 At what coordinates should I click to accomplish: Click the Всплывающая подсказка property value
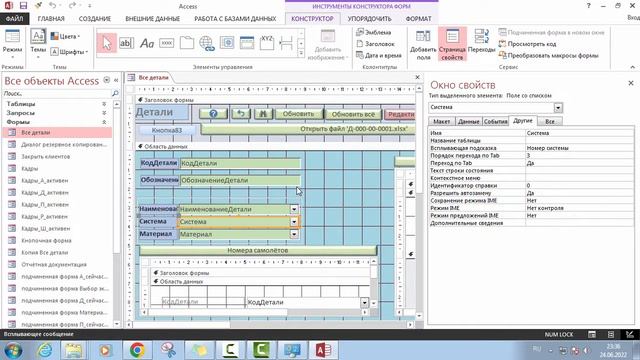[579, 148]
